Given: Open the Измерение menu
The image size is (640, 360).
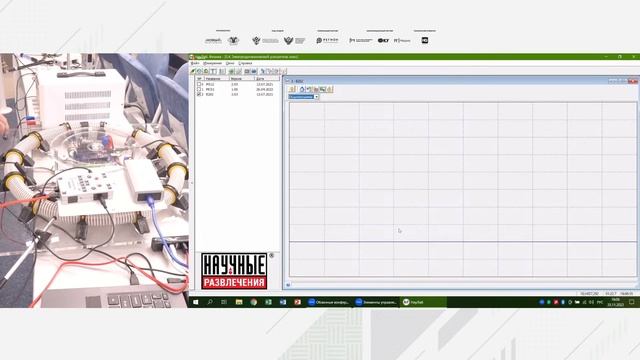Looking at the screenshot, I should [x=213, y=63].
